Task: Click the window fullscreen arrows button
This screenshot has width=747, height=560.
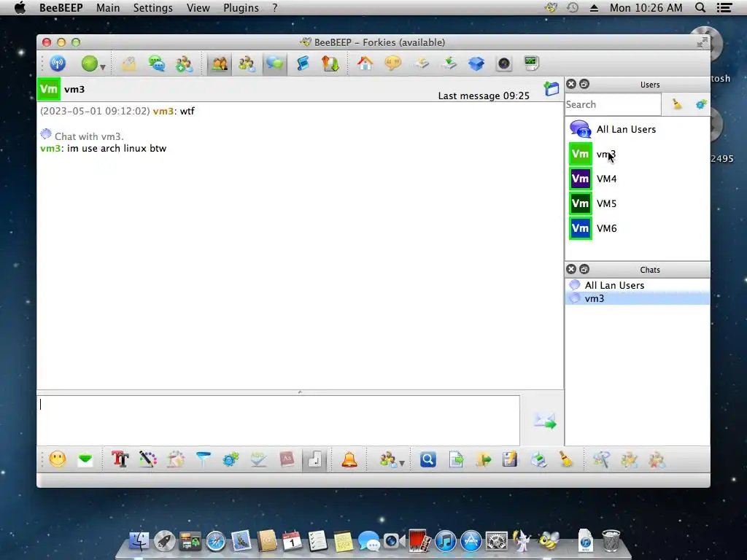Action: point(702,42)
